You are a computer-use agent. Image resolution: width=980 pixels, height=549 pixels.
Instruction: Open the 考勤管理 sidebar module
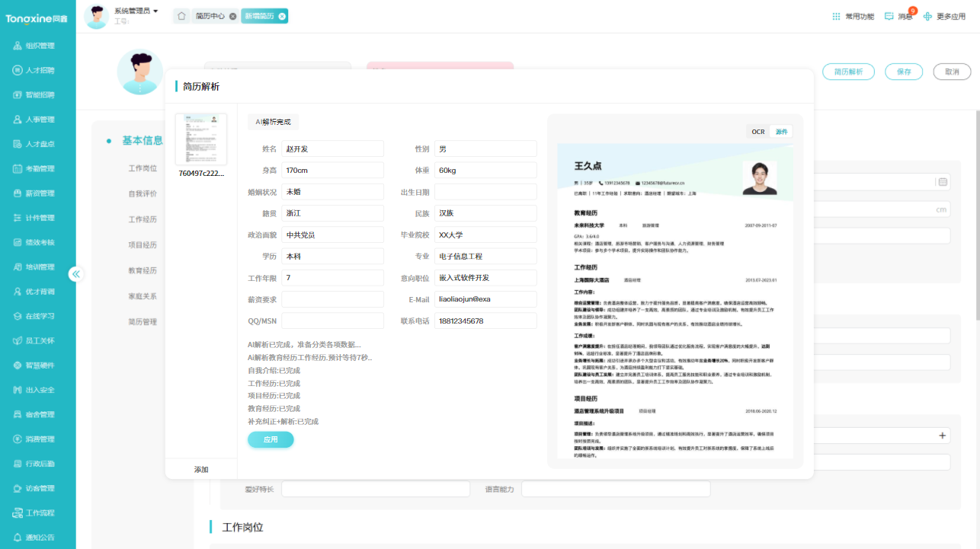(x=36, y=168)
